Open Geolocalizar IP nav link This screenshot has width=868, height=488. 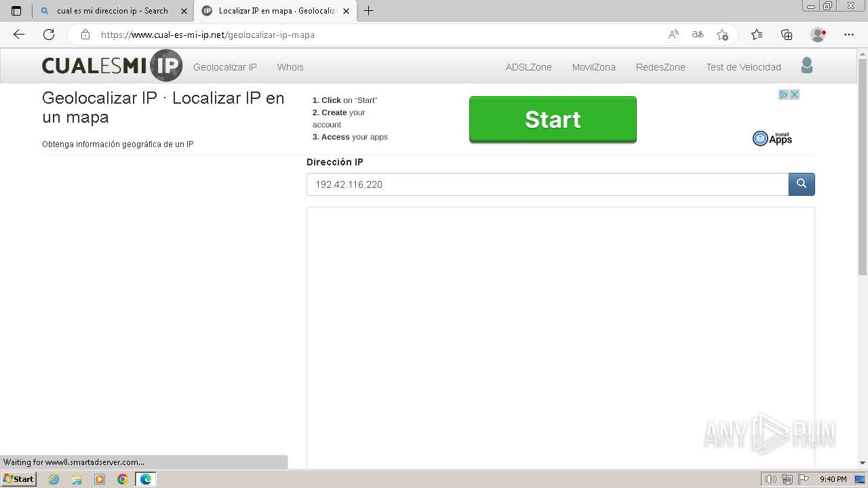point(225,67)
